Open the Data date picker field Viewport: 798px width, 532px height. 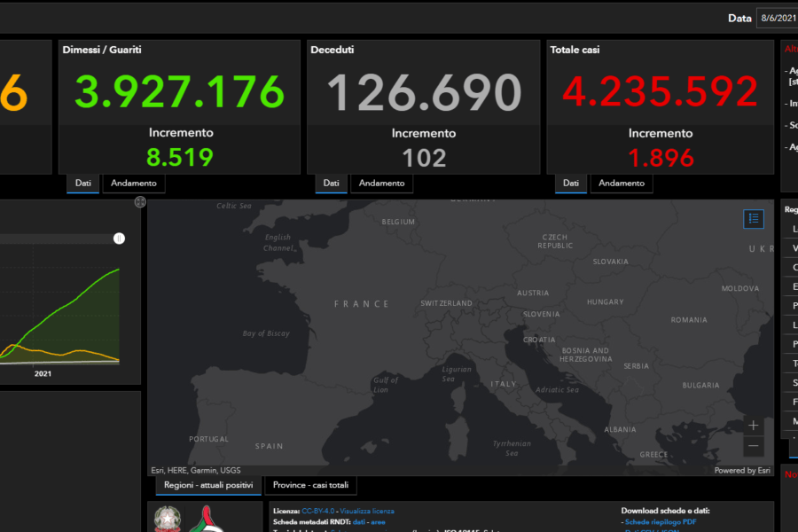(777, 18)
